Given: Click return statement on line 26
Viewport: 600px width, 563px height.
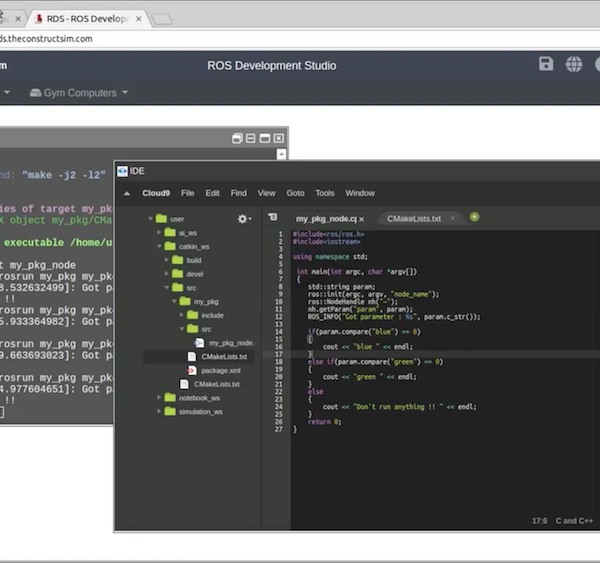Looking at the screenshot, I should [324, 422].
